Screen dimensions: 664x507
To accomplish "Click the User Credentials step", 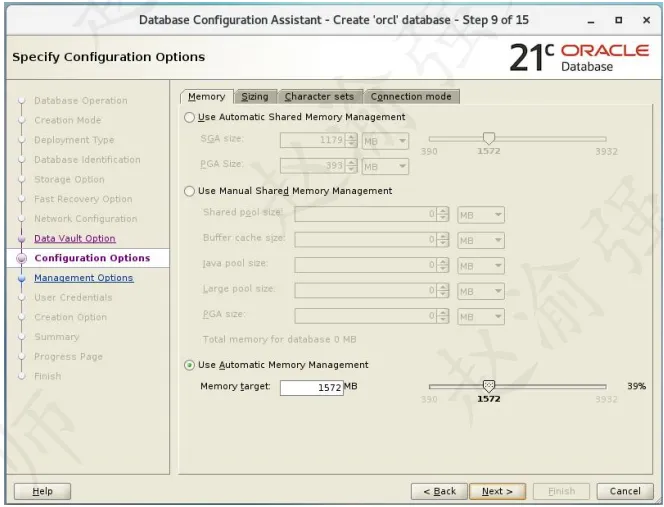I will (x=73, y=297).
